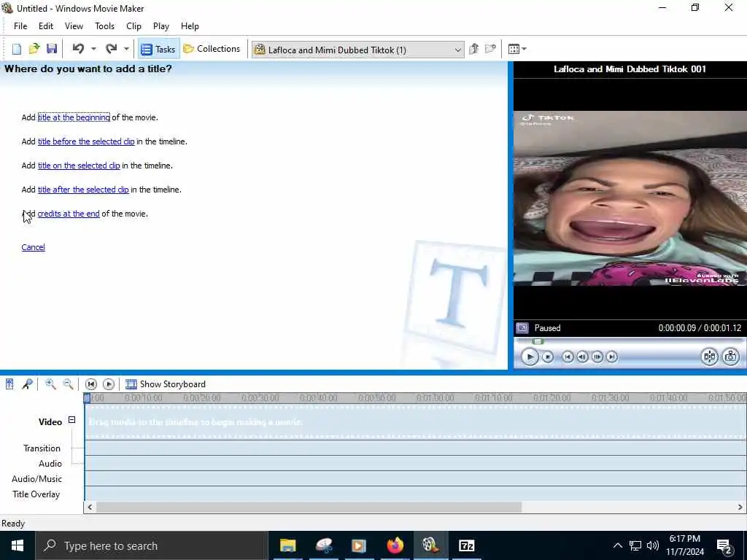Open Firefox from the taskbar
This screenshot has width=747, height=560.
[x=395, y=545]
